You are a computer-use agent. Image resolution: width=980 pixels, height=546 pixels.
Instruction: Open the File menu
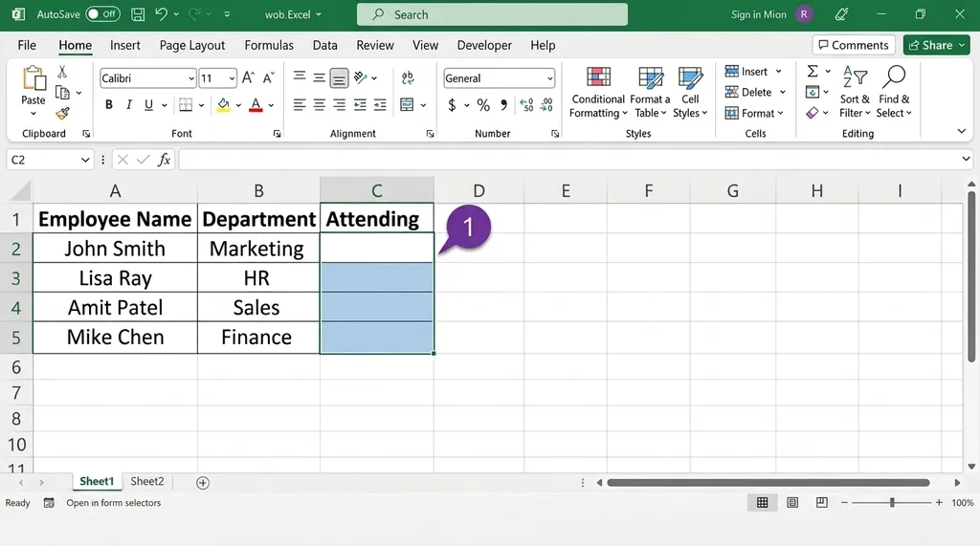point(26,45)
